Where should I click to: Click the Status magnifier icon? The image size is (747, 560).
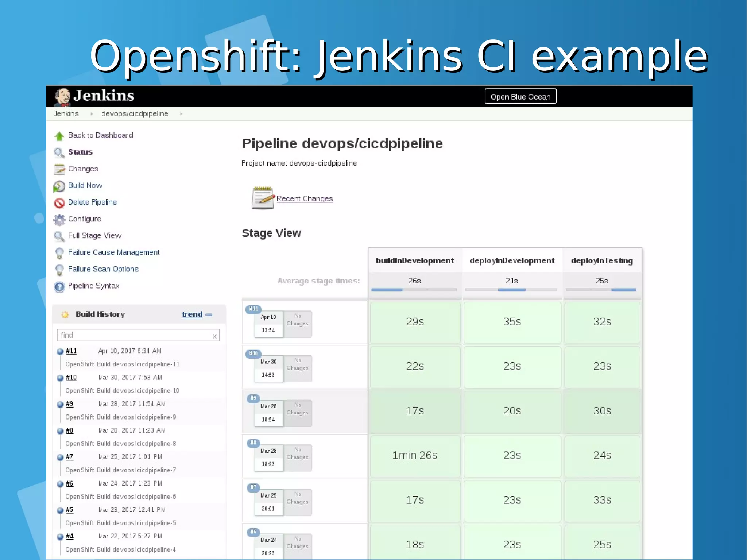[59, 152]
